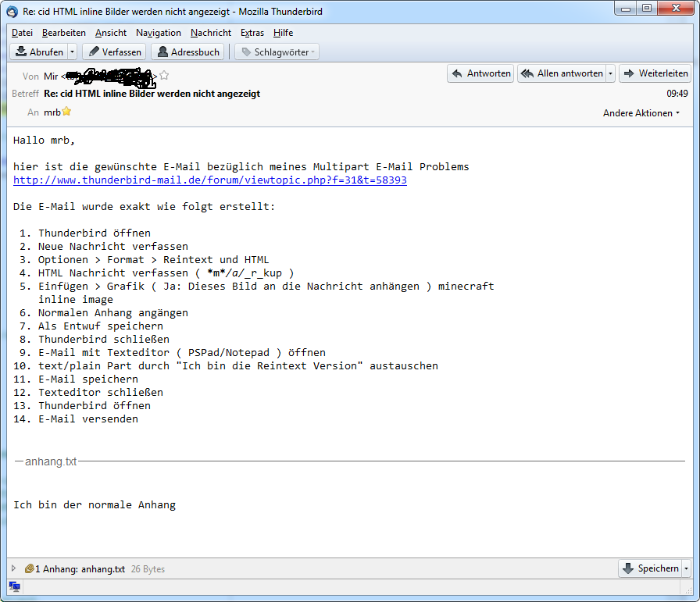Viewport: 700px width, 602px height.
Task: Open the Datei menu
Action: click(x=23, y=33)
